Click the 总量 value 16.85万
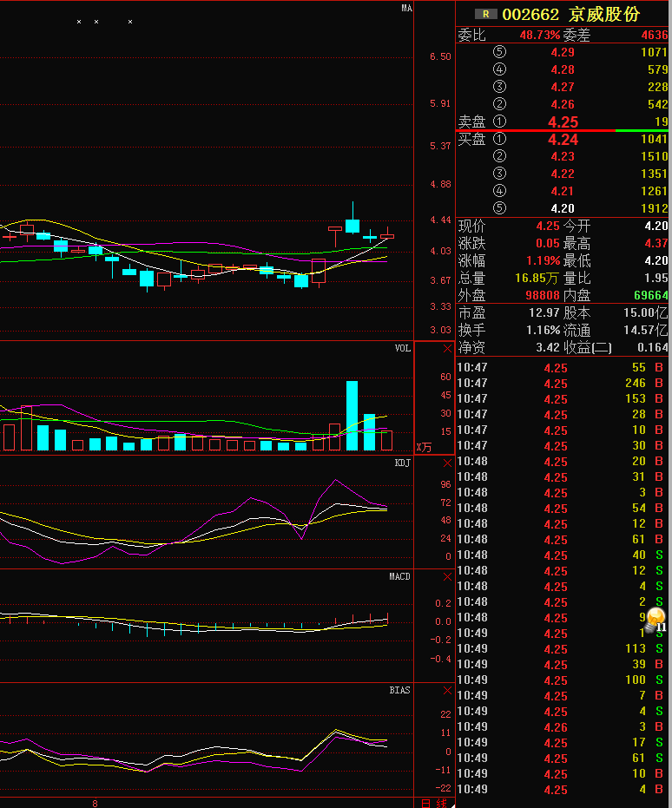 [537, 279]
